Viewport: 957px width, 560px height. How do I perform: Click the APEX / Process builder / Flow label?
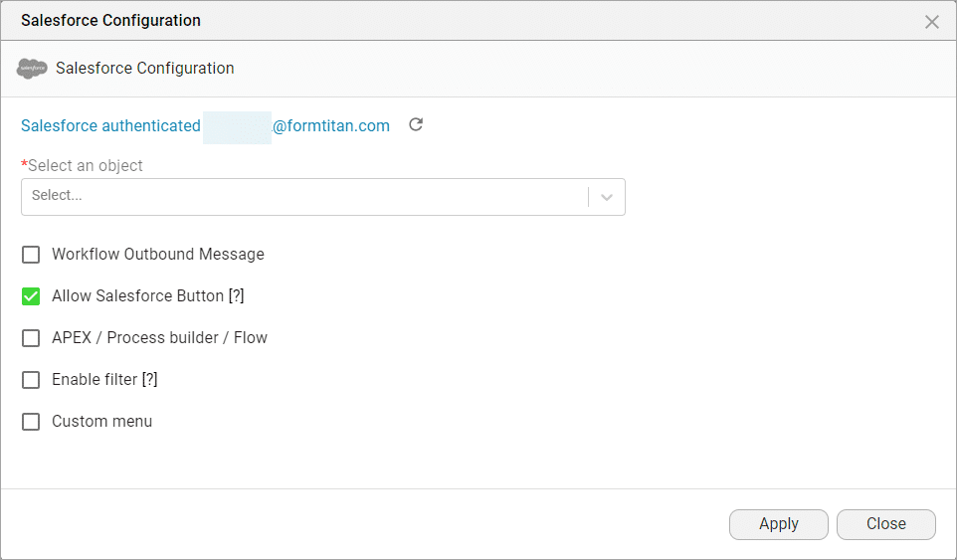[x=159, y=337]
